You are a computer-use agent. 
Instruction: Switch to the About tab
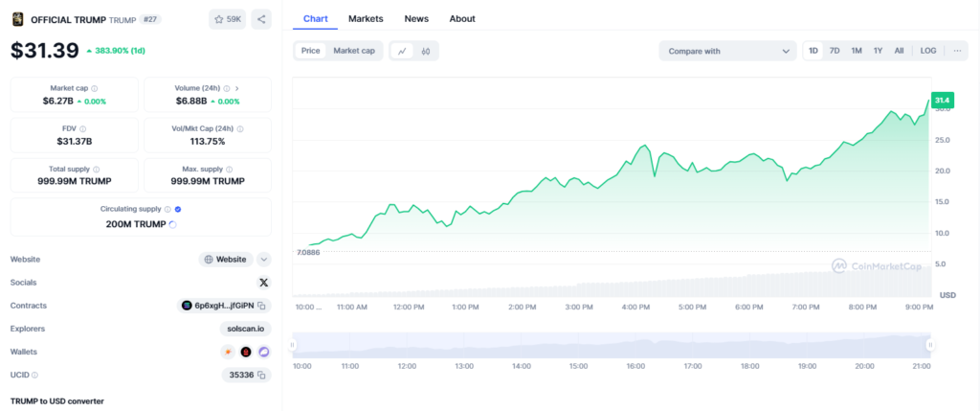point(462,19)
